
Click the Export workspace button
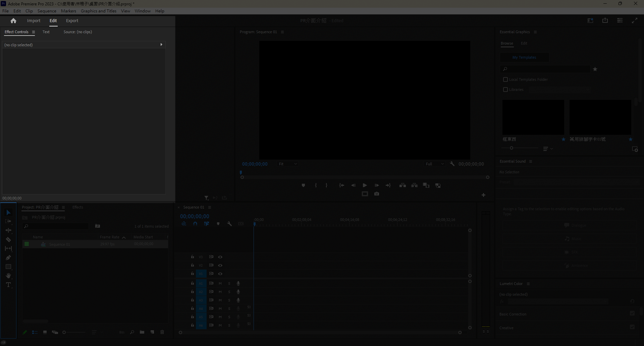(72, 21)
